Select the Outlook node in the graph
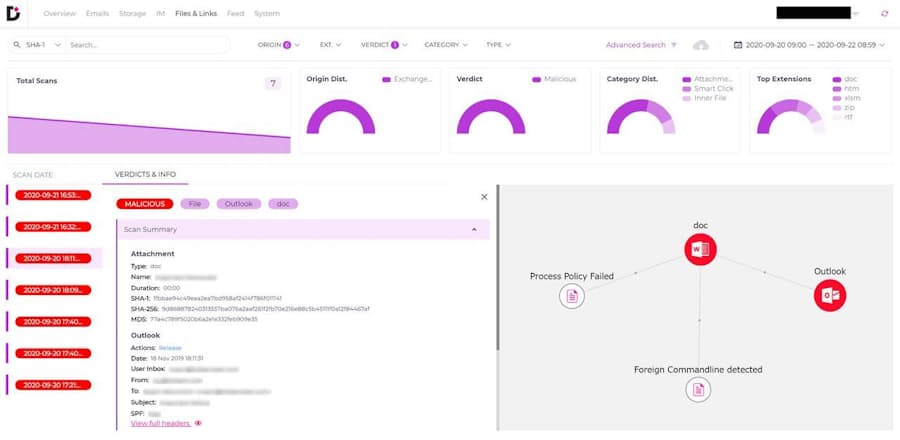This screenshot has height=440, width=900. tap(829, 295)
